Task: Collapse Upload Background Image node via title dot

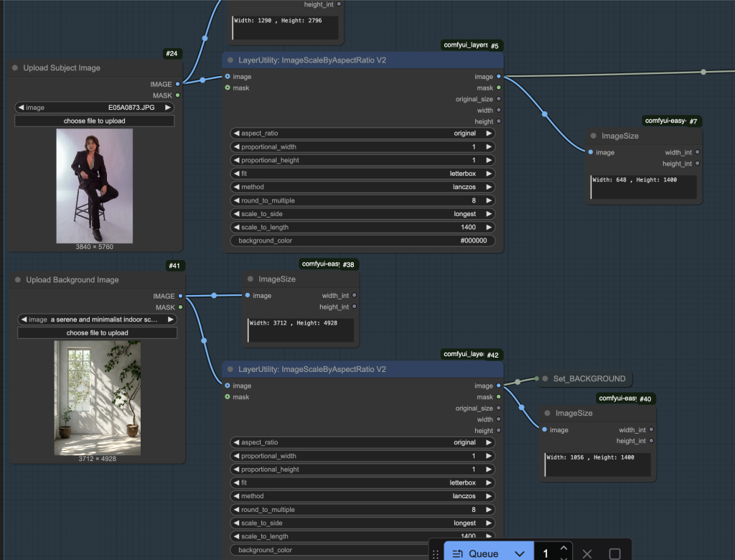Action: 18,279
